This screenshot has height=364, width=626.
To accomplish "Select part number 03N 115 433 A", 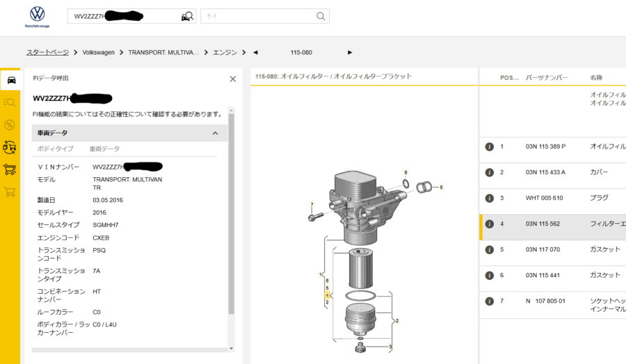I will point(545,172).
